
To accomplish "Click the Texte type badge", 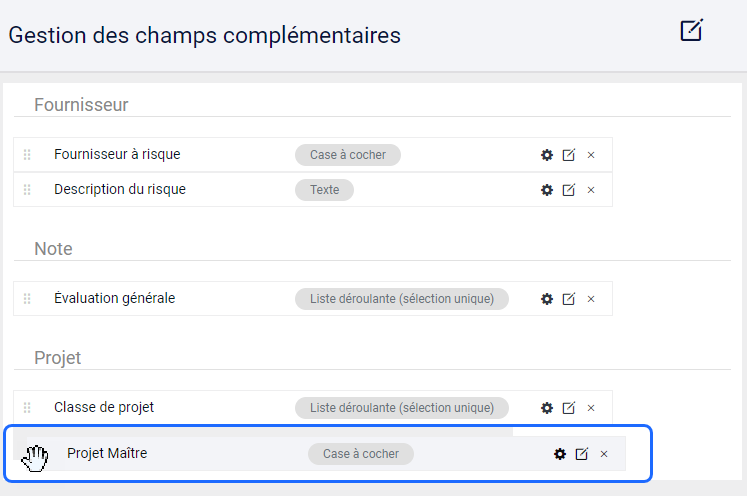I will pos(324,190).
